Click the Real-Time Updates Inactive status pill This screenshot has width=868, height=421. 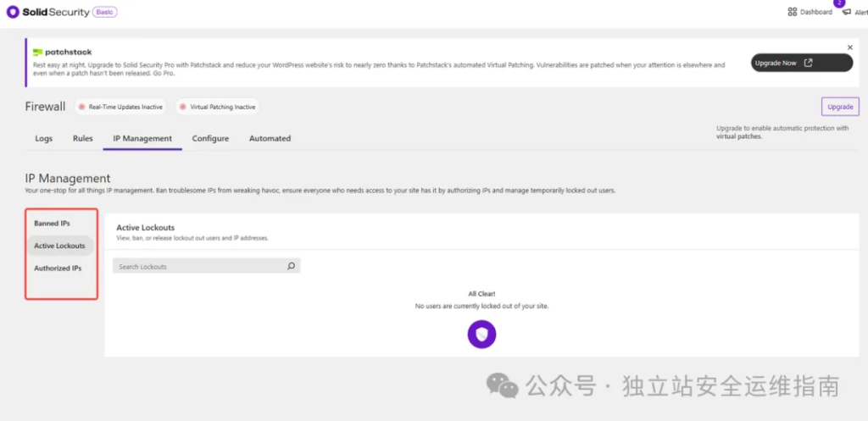pyautogui.click(x=120, y=107)
